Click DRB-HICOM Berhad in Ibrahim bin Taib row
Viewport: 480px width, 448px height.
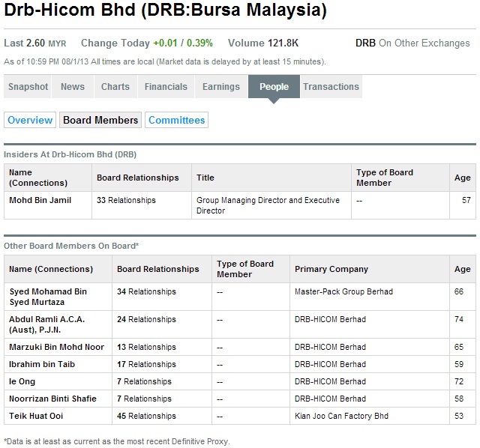pos(330,364)
